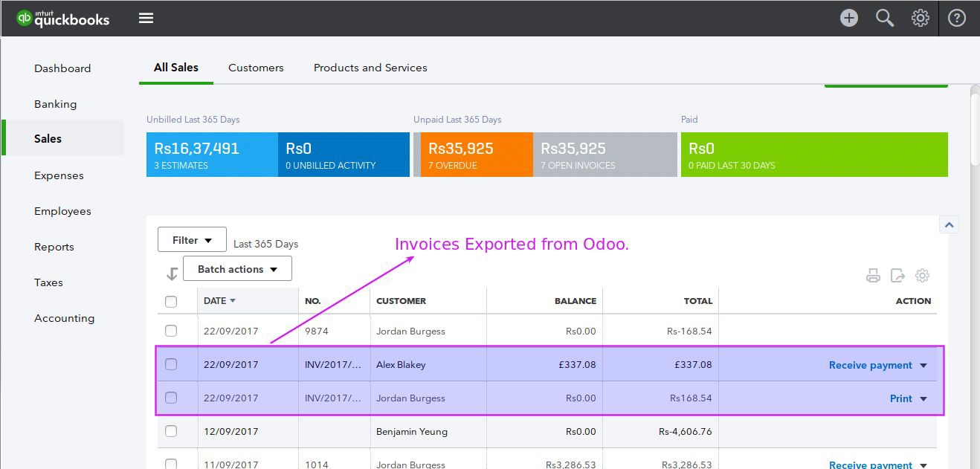Check the Jordan Burgess Rs168.54 row
This screenshot has height=469, width=980.
(171, 398)
